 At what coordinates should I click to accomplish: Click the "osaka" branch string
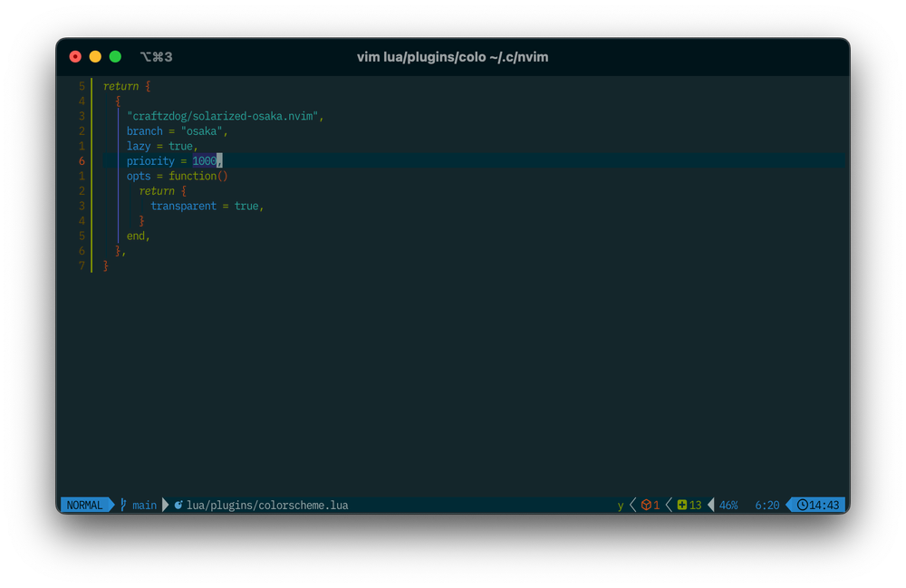201,131
